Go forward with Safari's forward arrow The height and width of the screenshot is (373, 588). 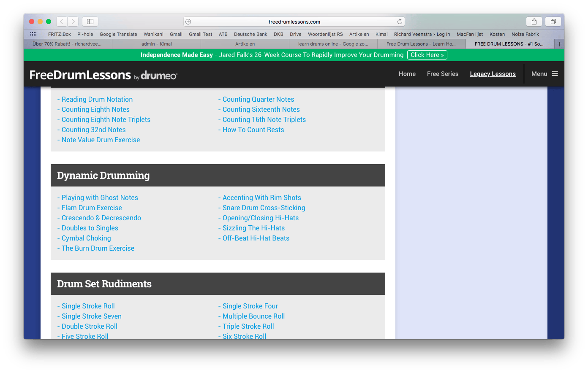click(73, 22)
